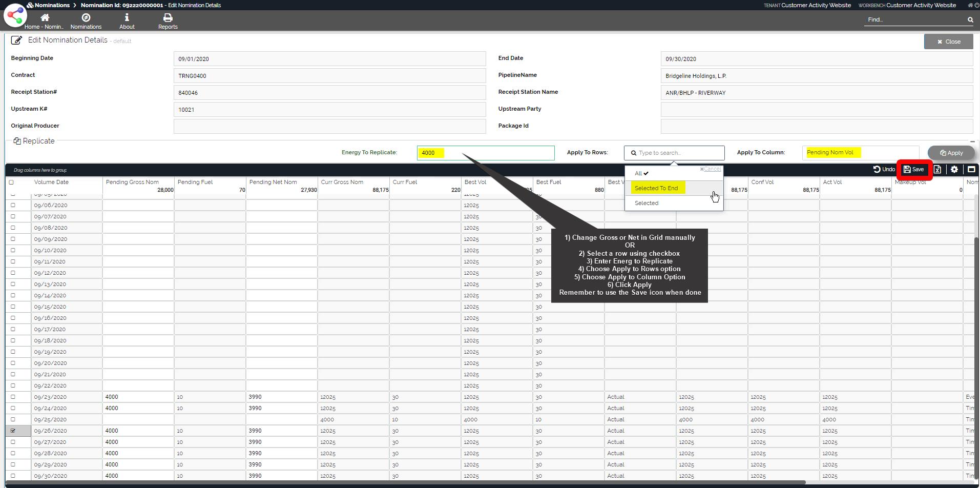Click the Cancel link in dropdown

click(711, 169)
